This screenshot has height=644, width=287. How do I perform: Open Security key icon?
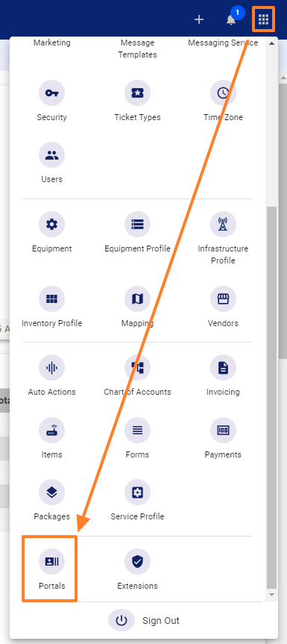(x=51, y=93)
